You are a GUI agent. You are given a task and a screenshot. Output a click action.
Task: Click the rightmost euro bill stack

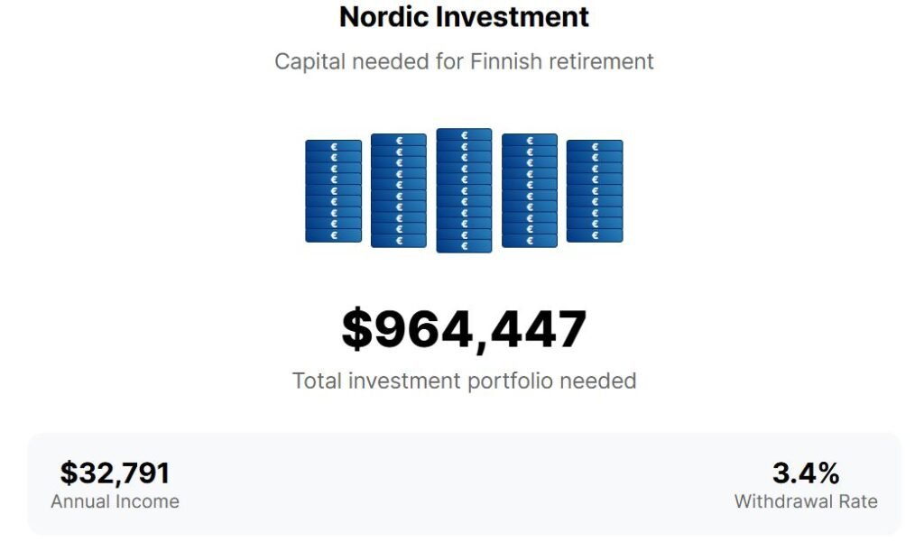click(x=595, y=191)
